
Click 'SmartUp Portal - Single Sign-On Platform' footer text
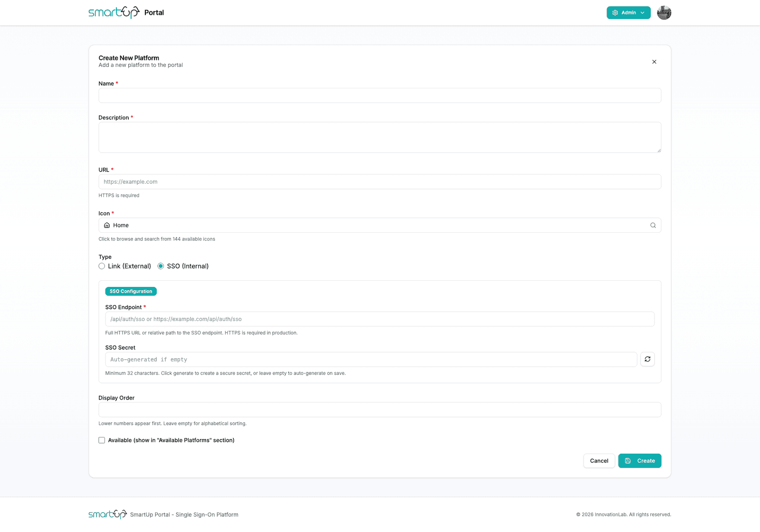coord(184,514)
